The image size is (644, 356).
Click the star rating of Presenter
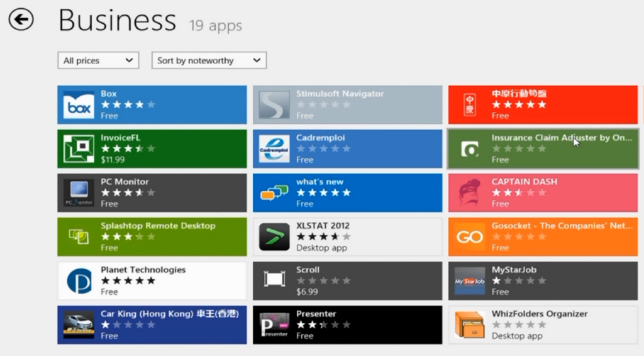pos(324,325)
